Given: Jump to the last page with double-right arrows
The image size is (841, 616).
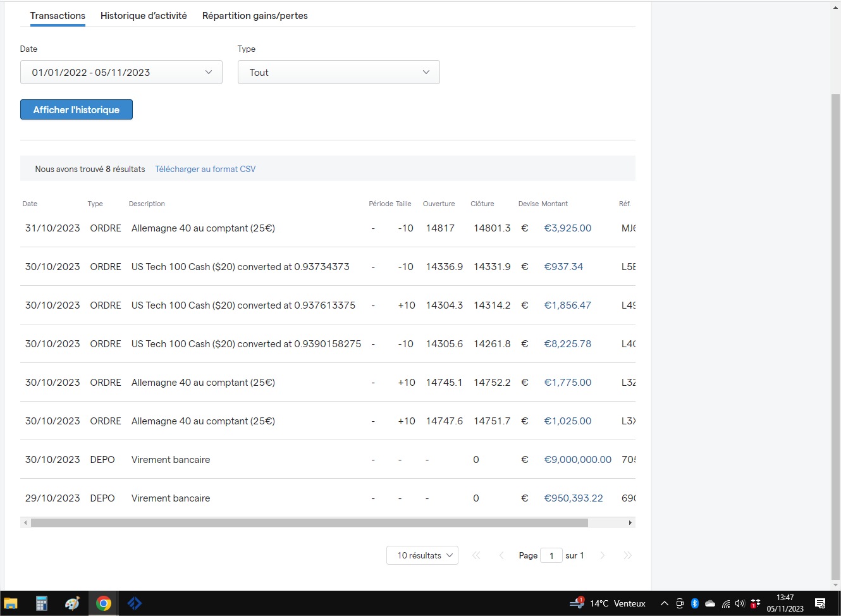Looking at the screenshot, I should tap(627, 555).
